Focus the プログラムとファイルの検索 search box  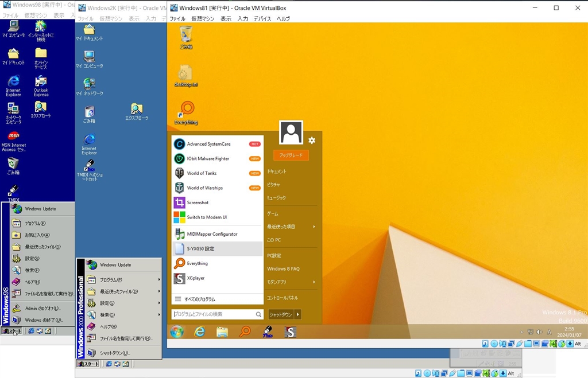tap(218, 314)
